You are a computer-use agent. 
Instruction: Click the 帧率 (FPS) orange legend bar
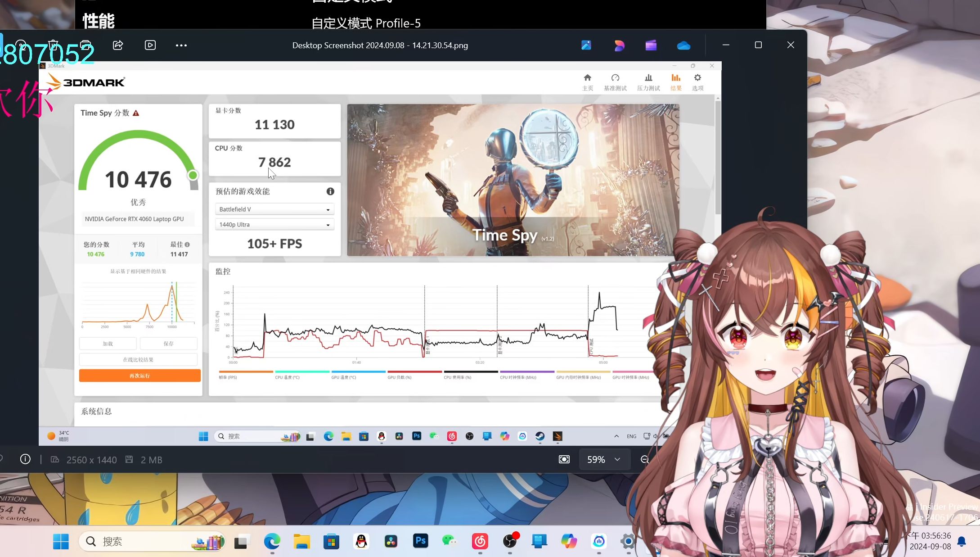pyautogui.click(x=246, y=371)
